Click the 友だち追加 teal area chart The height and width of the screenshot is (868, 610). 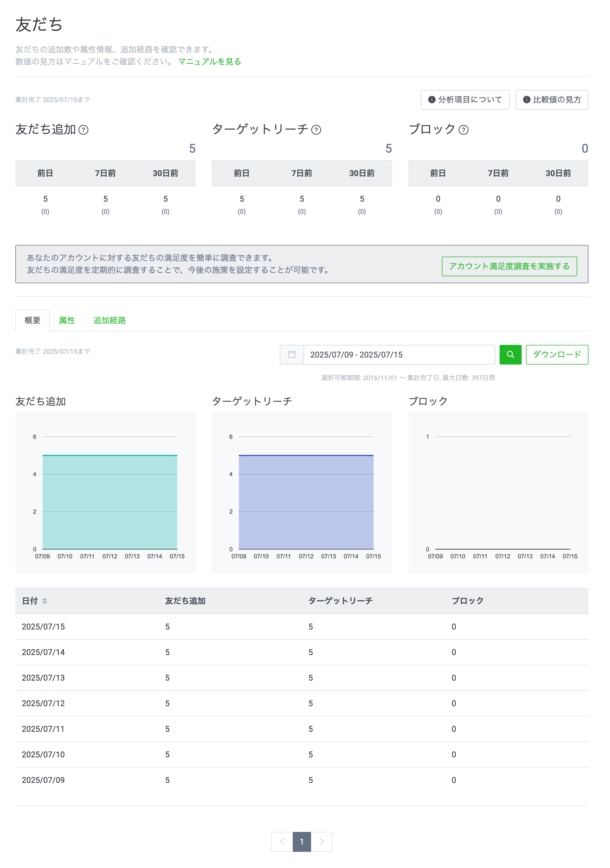pyautogui.click(x=110, y=503)
